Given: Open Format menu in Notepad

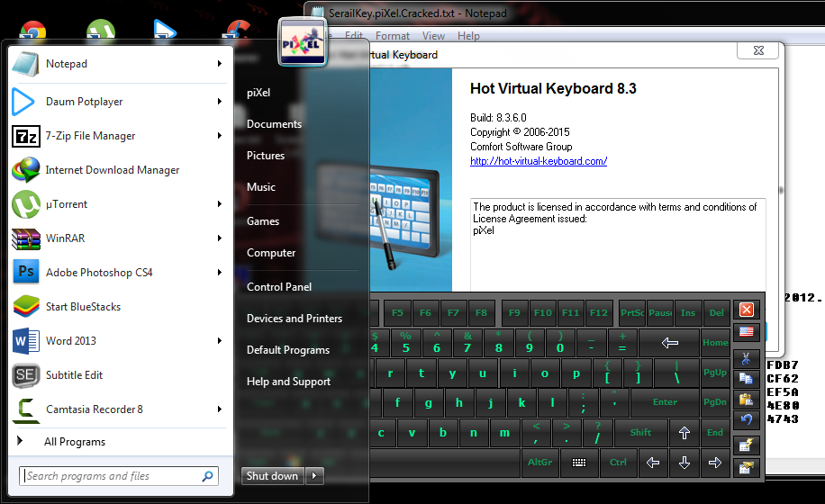Looking at the screenshot, I should pos(393,36).
